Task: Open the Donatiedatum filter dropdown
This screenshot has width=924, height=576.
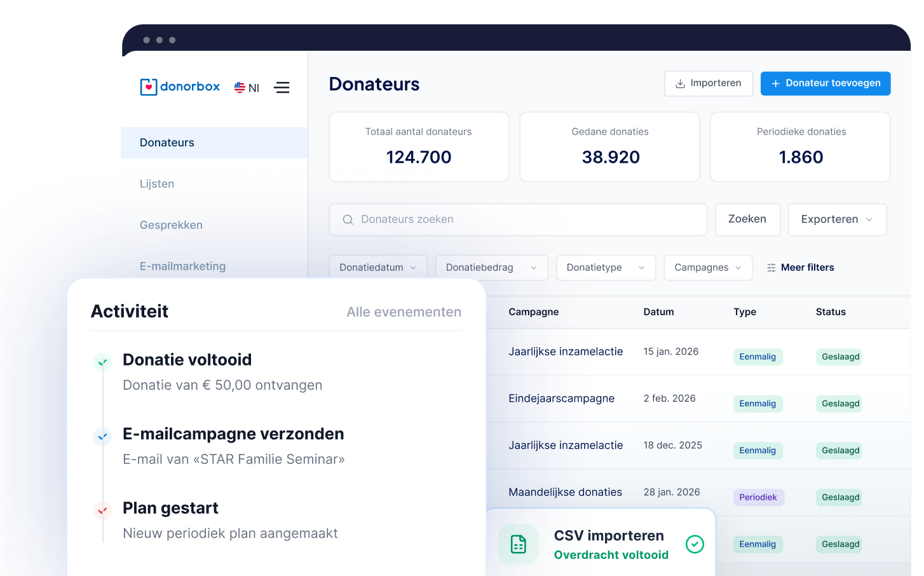Action: (378, 268)
